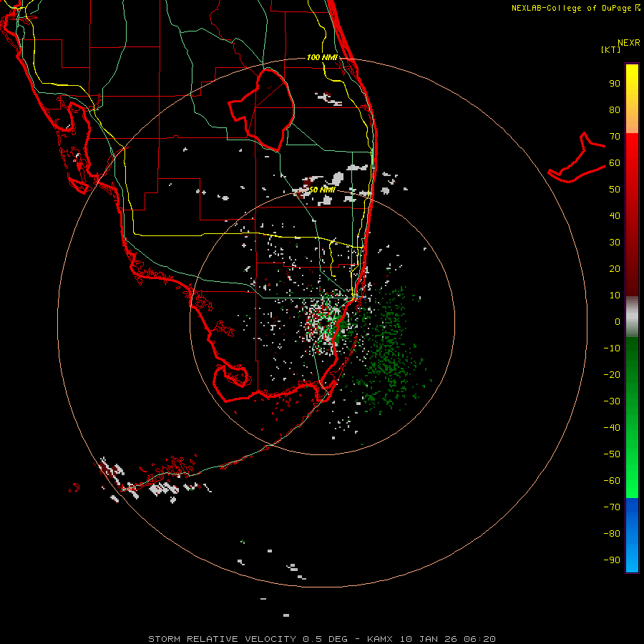This screenshot has height=644, width=644.
Task: Click the -20 scale value
Action: coord(612,374)
